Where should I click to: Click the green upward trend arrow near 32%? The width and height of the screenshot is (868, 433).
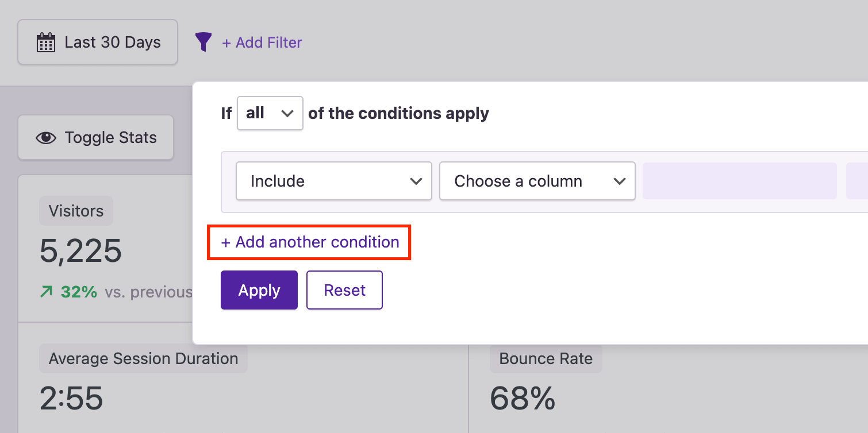point(46,292)
